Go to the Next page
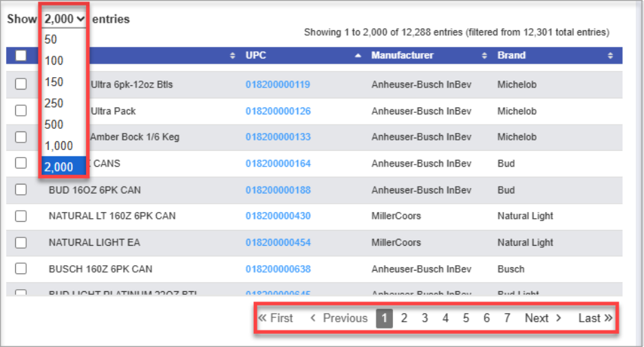Viewport: 644px width, 347px height. click(543, 318)
